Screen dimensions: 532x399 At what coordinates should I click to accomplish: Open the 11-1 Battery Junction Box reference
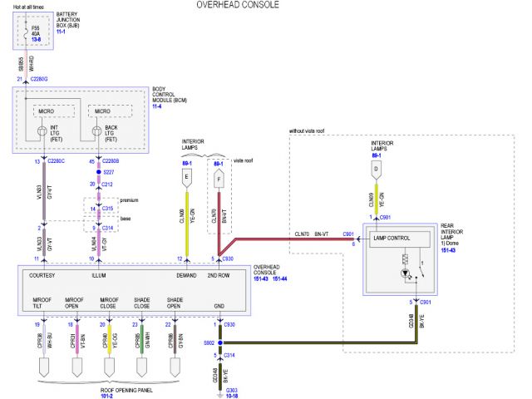pos(62,31)
